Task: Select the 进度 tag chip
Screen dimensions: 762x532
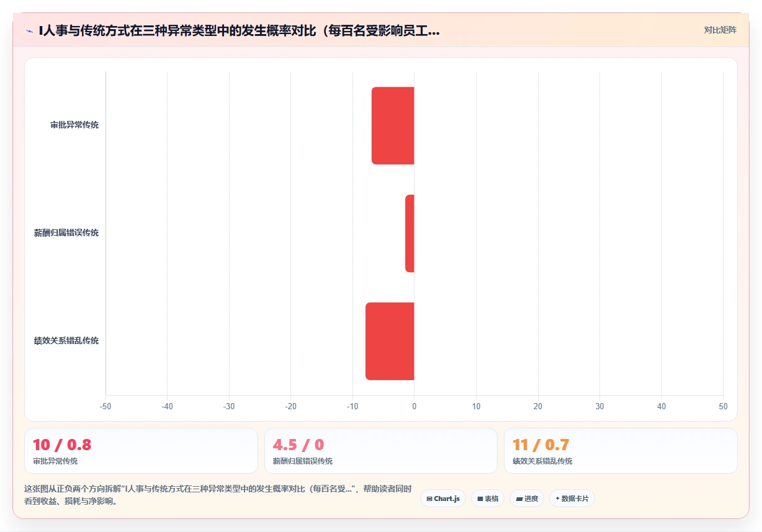Action: tap(527, 499)
